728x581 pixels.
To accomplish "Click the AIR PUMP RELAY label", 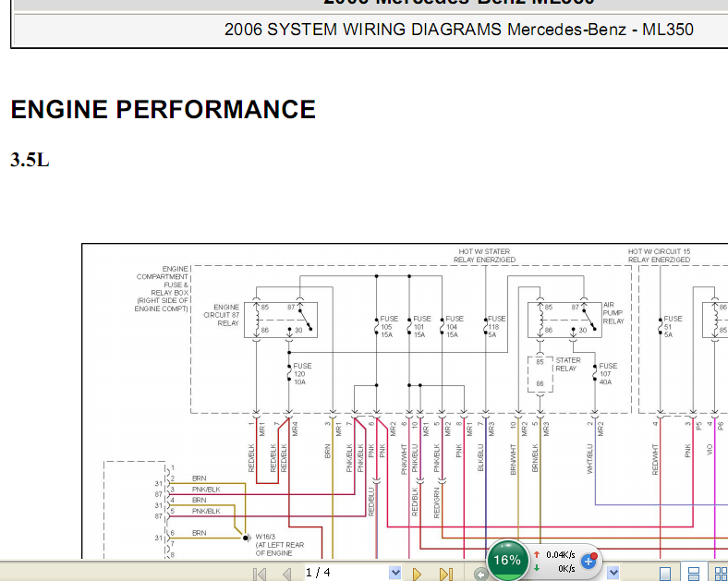I will pos(613,313).
